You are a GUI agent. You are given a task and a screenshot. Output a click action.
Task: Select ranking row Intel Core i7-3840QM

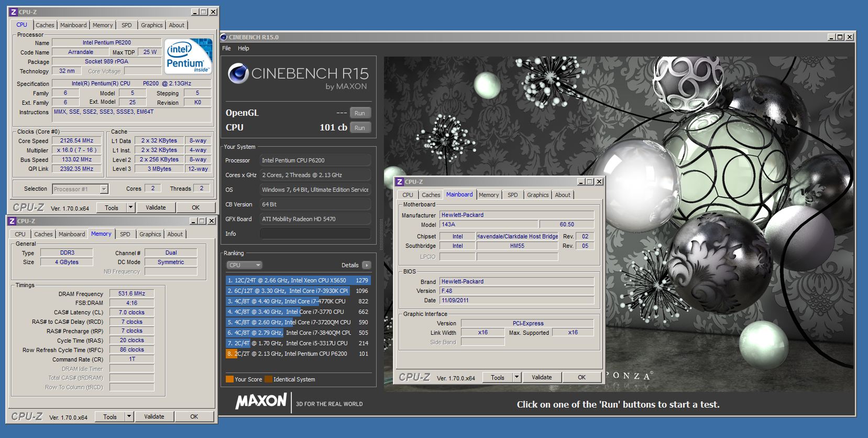(x=298, y=333)
